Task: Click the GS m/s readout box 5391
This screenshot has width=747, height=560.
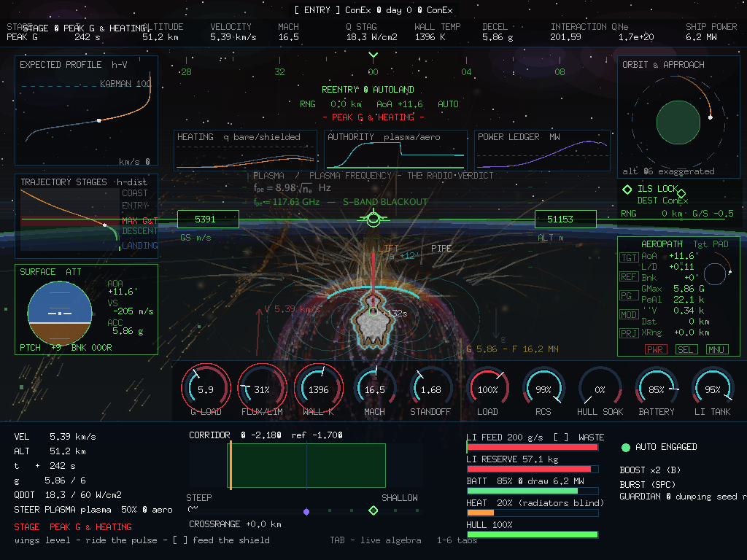Action: (208, 219)
